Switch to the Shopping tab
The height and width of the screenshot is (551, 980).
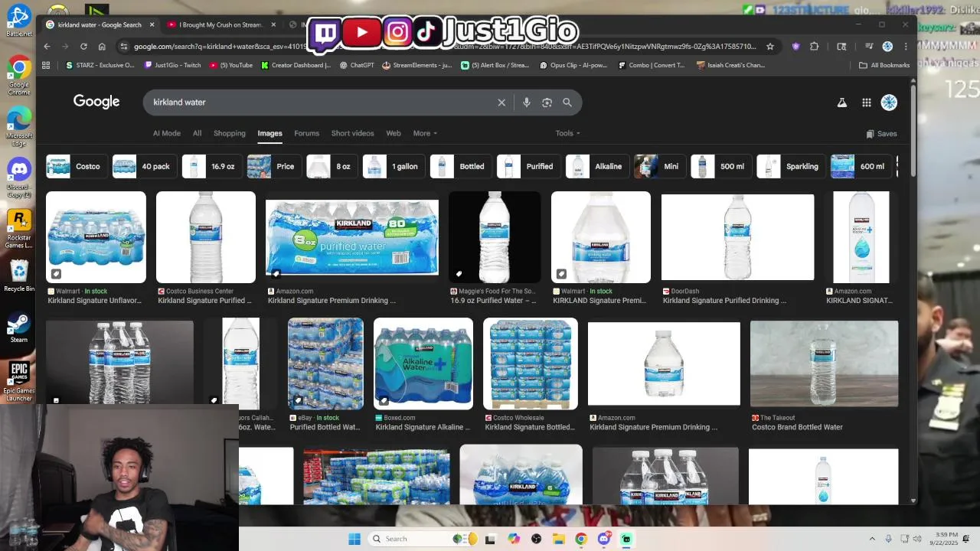click(230, 133)
